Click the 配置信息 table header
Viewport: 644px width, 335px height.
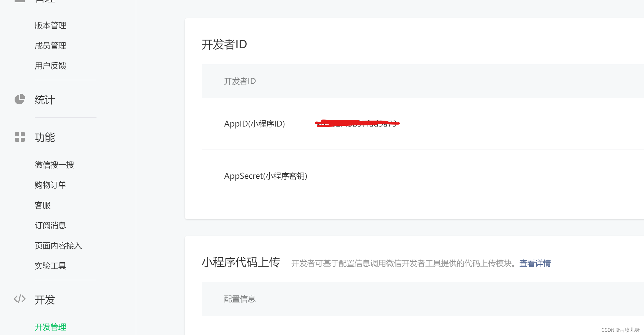coord(240,299)
